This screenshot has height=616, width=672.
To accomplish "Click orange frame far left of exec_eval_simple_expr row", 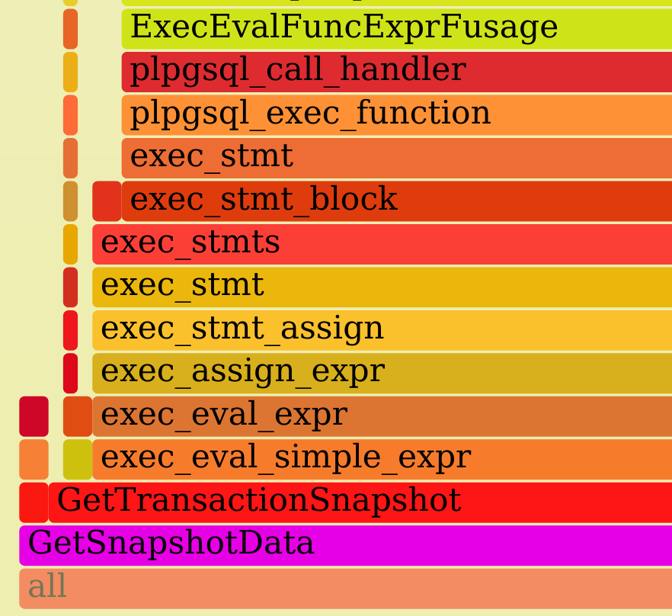I will coord(34,459).
